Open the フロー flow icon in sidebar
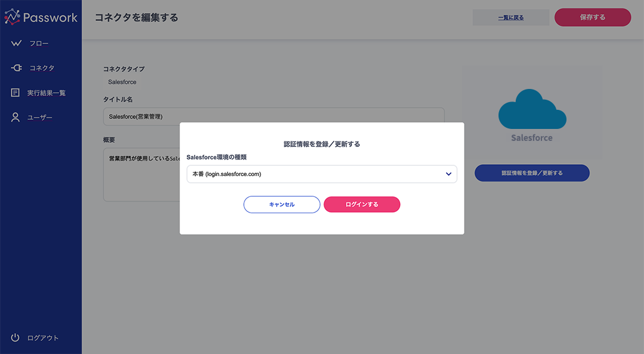 [16, 43]
